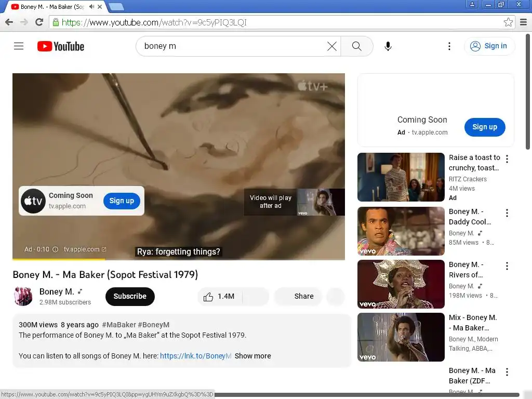
Task: Clear the search box with X icon
Action: pos(332,46)
